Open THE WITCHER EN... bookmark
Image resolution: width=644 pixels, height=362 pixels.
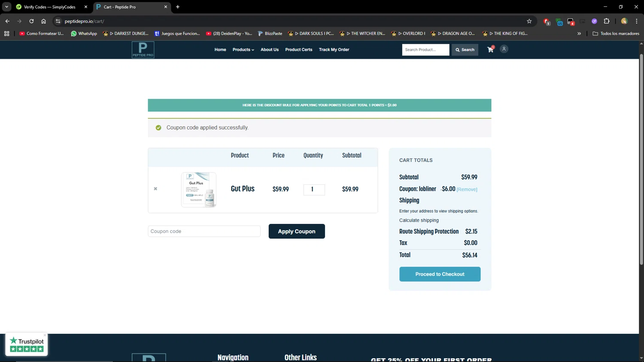[x=362, y=33]
